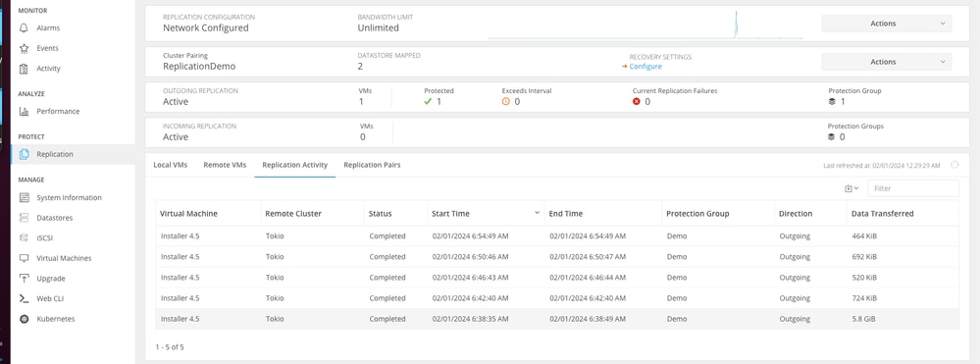Click the 5.8 GiB data transferred cell
The image size is (980, 364).
[863, 319]
